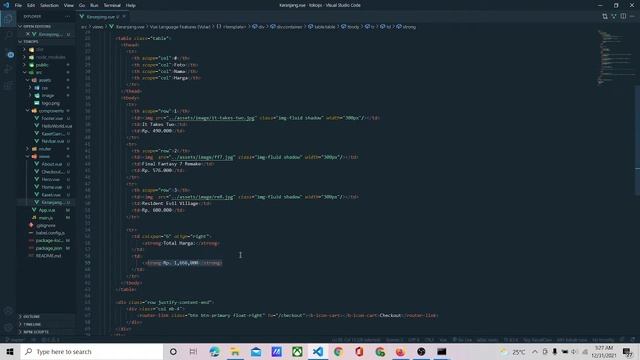Click the editor more actions ellipsis
The width and height of the screenshot is (640, 360).
point(632,16)
